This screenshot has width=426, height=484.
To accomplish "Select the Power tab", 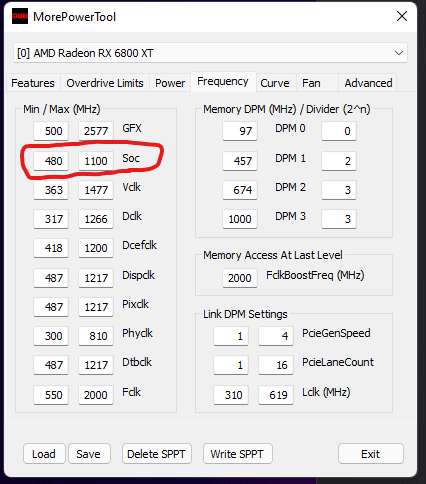I will pos(170,83).
